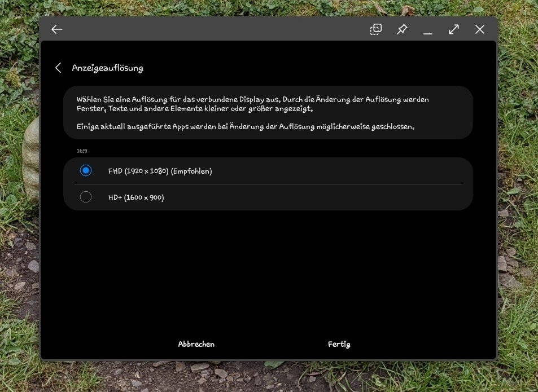Click the 'Einige aktuell ausgeführte Apps' notice
This screenshot has width=538, height=392.
pyautogui.click(x=246, y=126)
